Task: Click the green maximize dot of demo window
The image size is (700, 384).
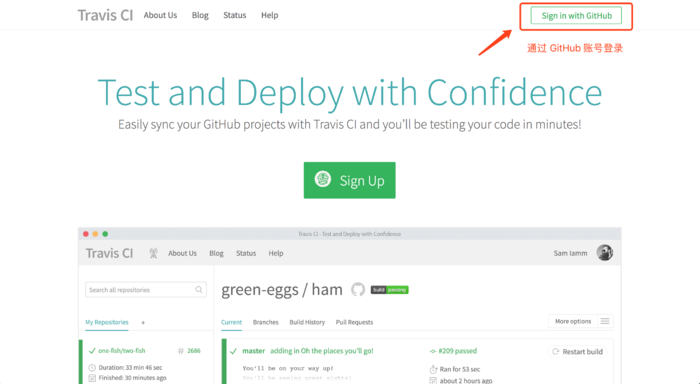Action: 105,234
